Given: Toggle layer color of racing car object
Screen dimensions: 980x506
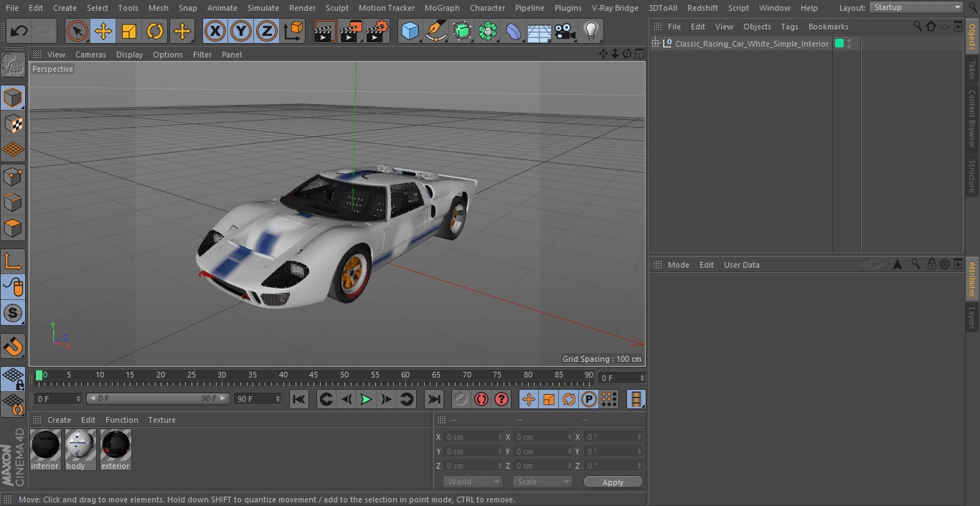Looking at the screenshot, I should [x=839, y=44].
